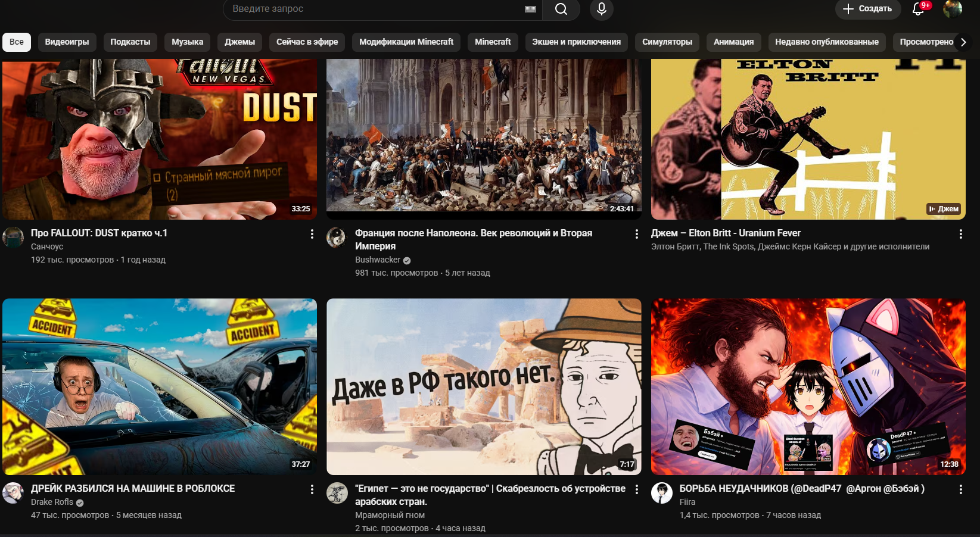Viewport: 980px width, 537px height.
Task: Click the Джем badge on Elton Britt thumbnail
Action: coord(944,209)
